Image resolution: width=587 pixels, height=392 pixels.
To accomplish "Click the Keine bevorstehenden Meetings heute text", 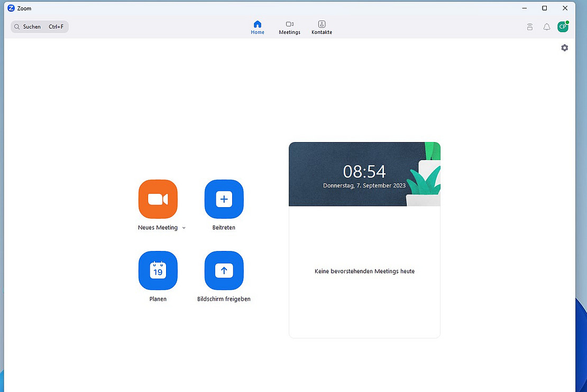I will (x=364, y=272).
